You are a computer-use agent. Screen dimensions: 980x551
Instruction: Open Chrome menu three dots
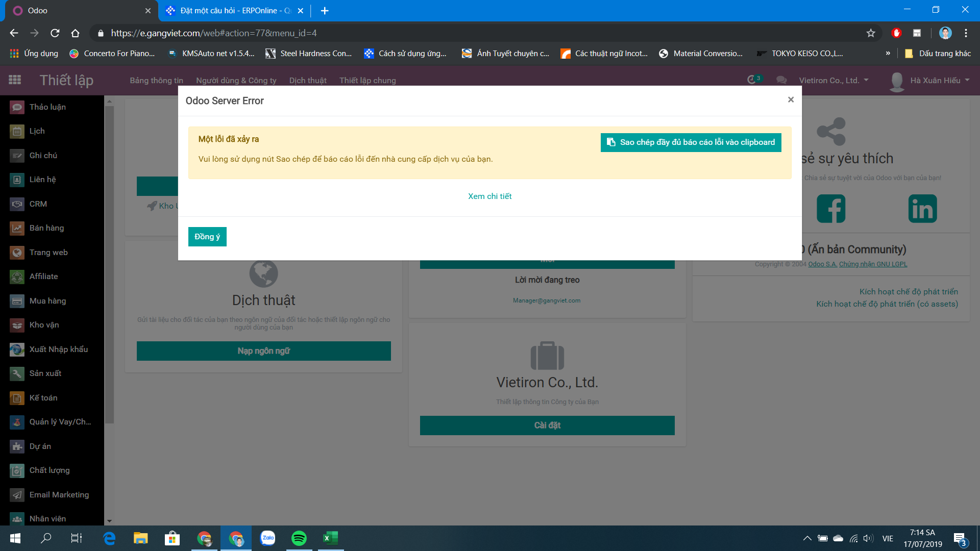click(x=966, y=33)
